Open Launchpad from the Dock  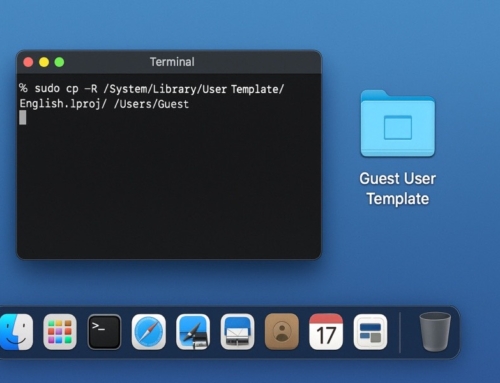60,332
